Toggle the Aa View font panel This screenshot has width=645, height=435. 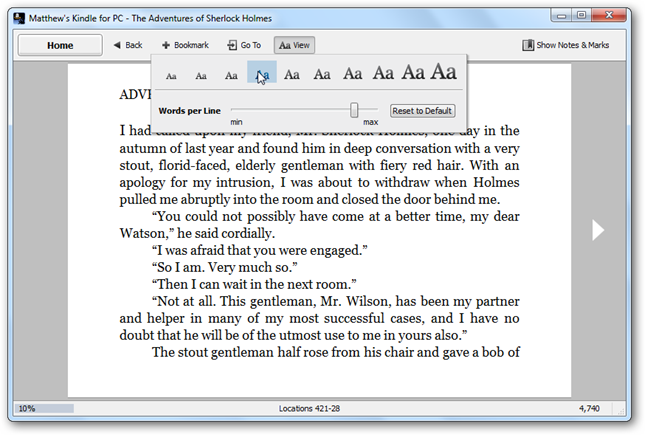[295, 45]
